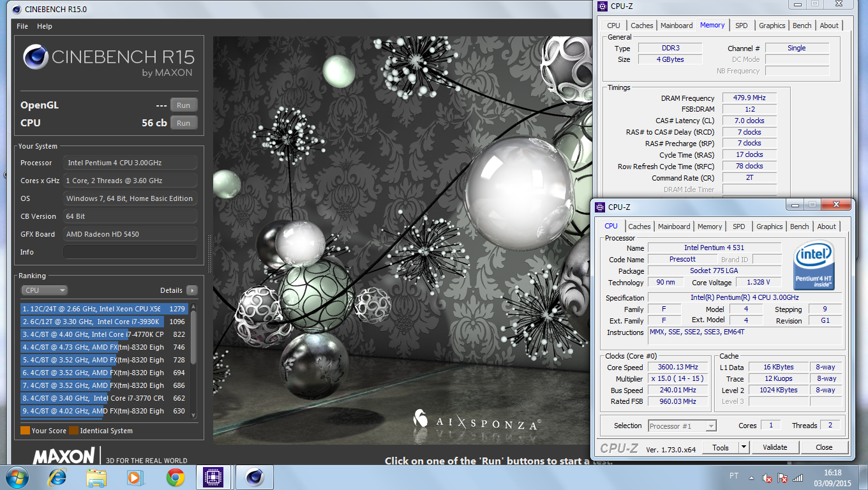This screenshot has height=490, width=868.
Task: Switch to Caches tab in front CPU-Z window
Action: pos(640,226)
